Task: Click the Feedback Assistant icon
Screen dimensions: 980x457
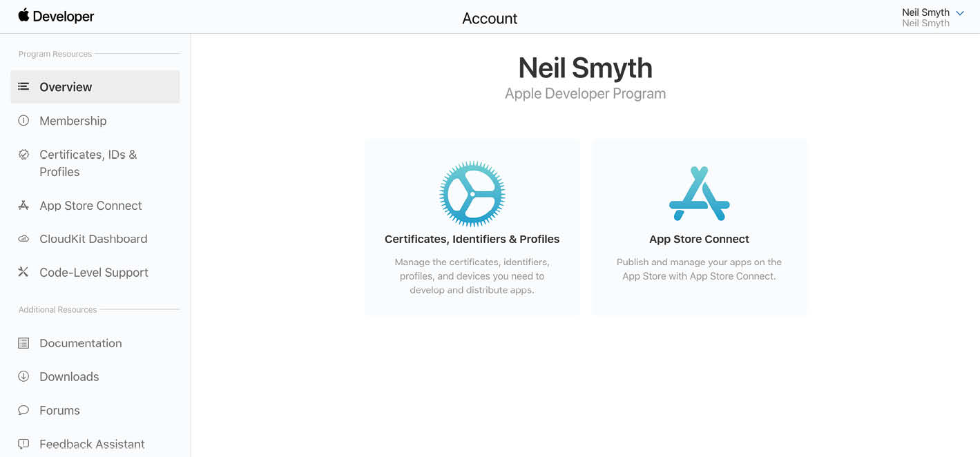Action: tap(23, 444)
